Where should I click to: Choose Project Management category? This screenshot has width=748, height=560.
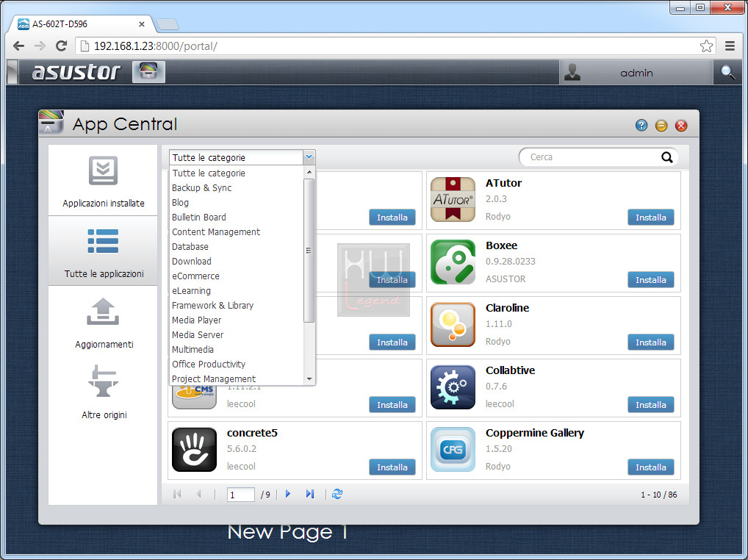pos(237,378)
